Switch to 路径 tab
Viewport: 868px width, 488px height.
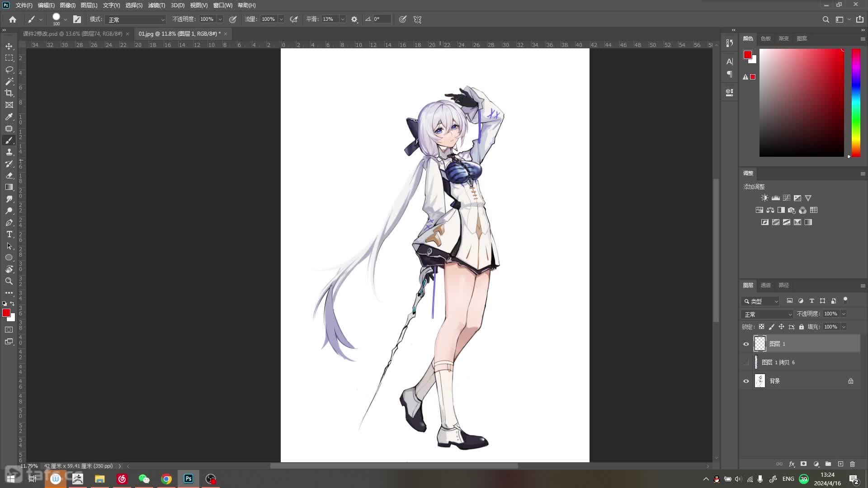(x=783, y=285)
